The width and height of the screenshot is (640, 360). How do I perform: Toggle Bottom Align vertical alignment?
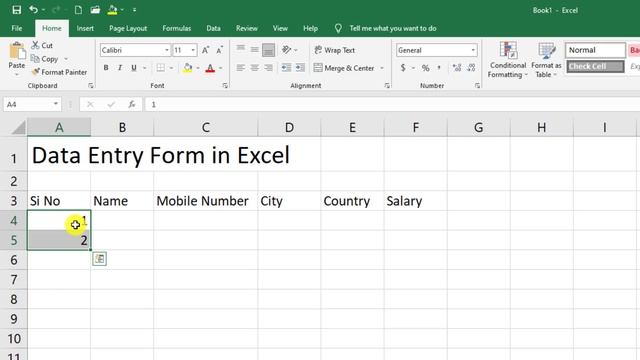click(268, 50)
